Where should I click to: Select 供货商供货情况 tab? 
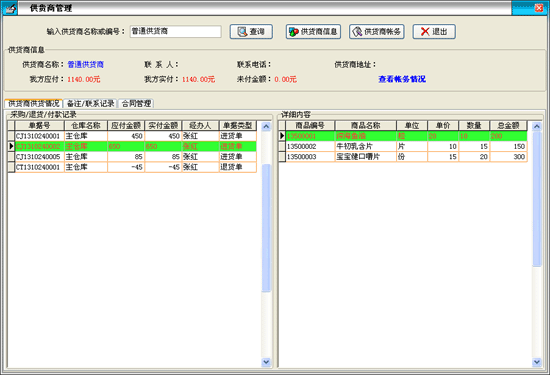pos(34,103)
